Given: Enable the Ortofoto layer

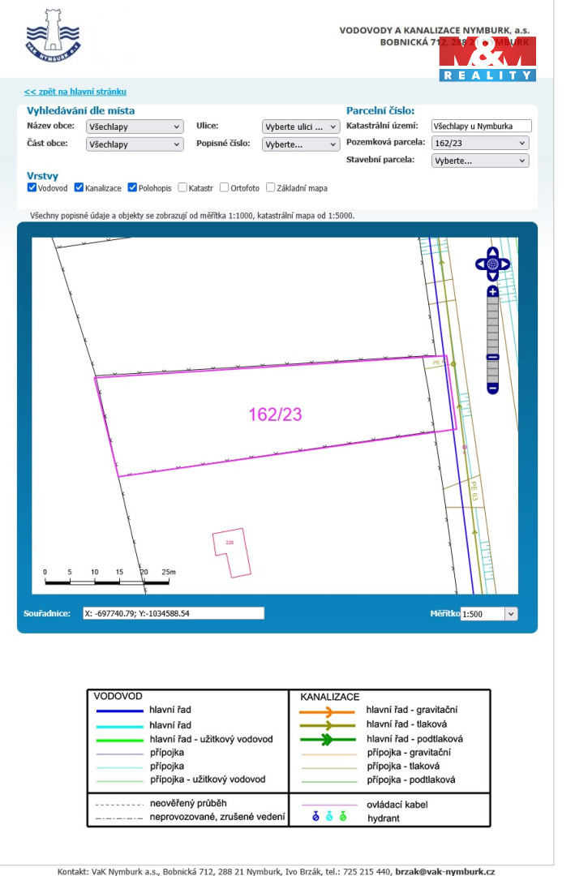Looking at the screenshot, I should point(225,187).
